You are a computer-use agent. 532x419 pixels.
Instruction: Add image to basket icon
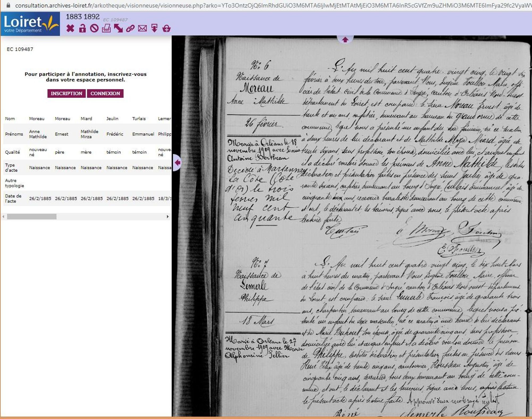(167, 28)
